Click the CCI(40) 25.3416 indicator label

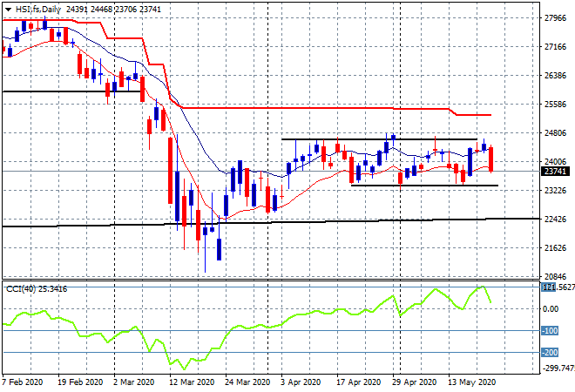point(37,289)
